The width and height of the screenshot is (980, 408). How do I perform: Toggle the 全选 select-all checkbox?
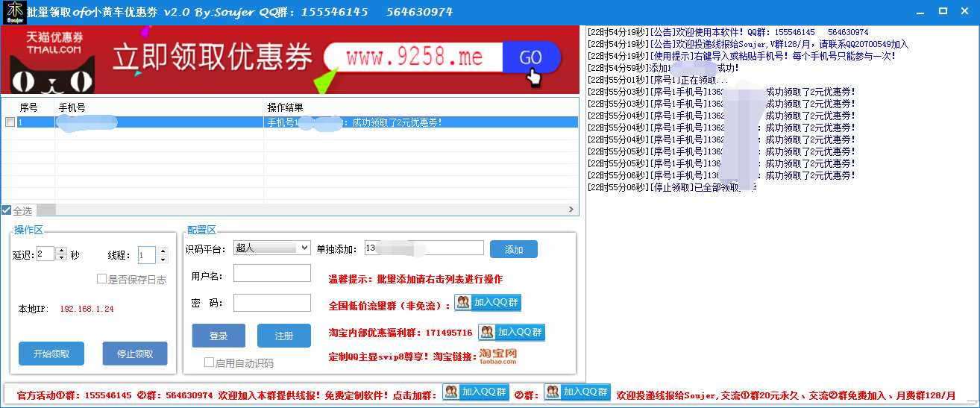point(6,210)
